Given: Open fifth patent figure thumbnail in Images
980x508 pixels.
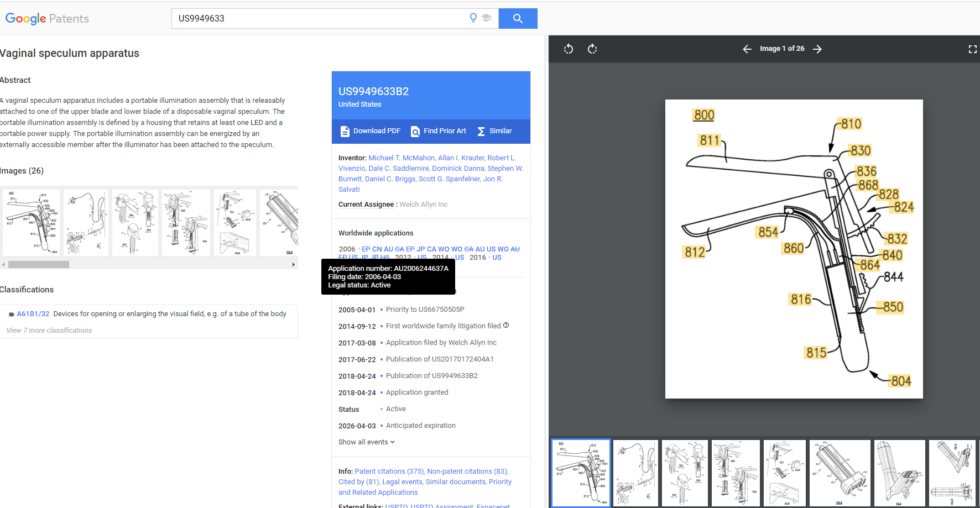Looking at the screenshot, I should 235,223.
